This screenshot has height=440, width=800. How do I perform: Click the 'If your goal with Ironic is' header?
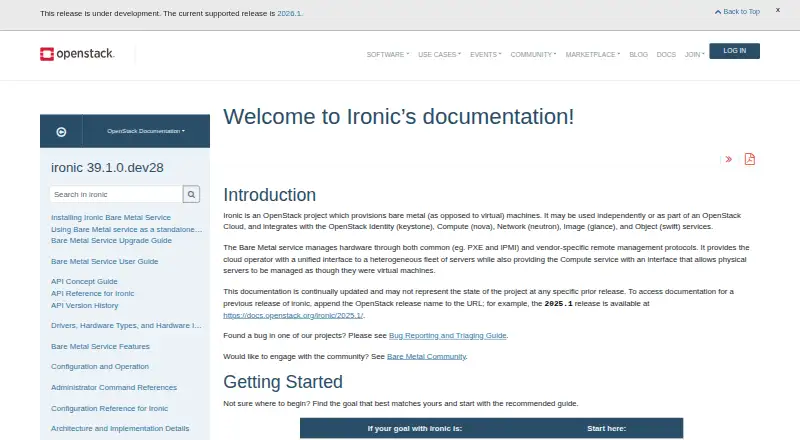tap(415, 428)
